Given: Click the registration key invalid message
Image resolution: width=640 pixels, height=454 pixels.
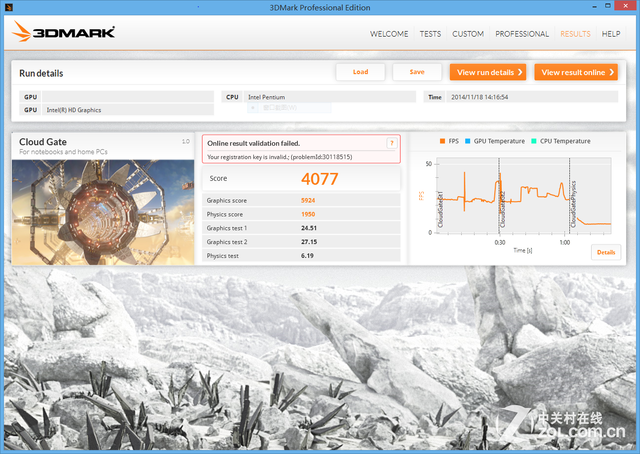Looking at the screenshot, I should [280, 157].
